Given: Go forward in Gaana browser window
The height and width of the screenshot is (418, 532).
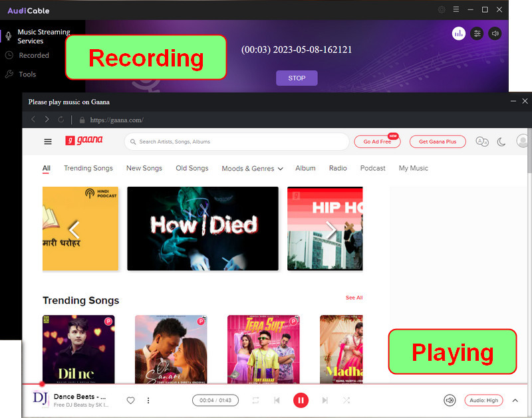Looking at the screenshot, I should (47, 120).
